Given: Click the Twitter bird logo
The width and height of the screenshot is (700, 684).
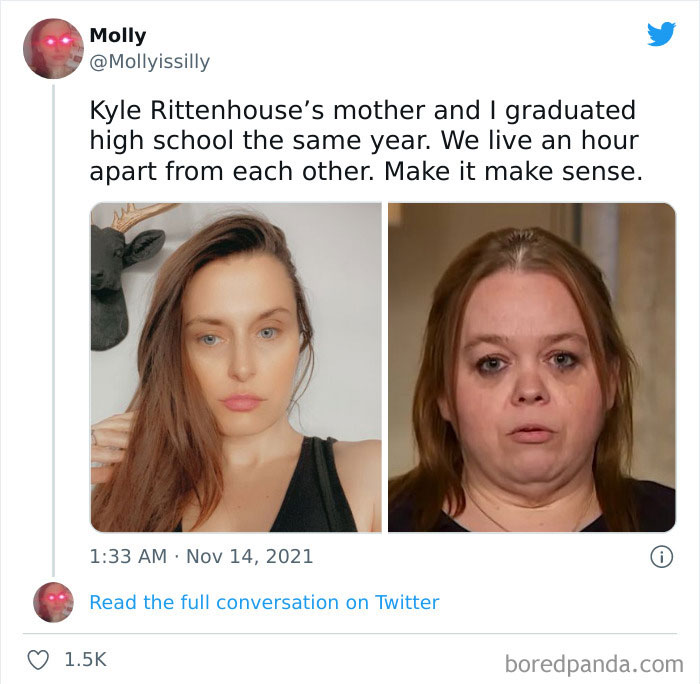Looking at the screenshot, I should point(661,34).
